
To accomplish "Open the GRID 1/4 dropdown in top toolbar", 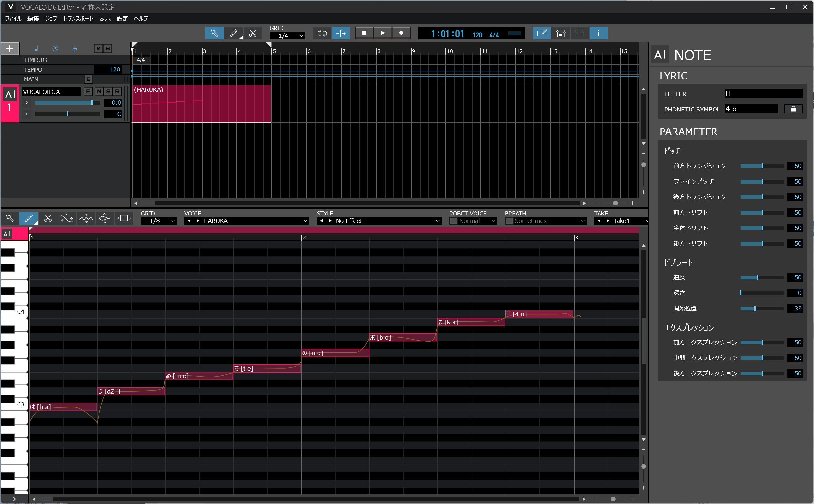I will (x=287, y=35).
